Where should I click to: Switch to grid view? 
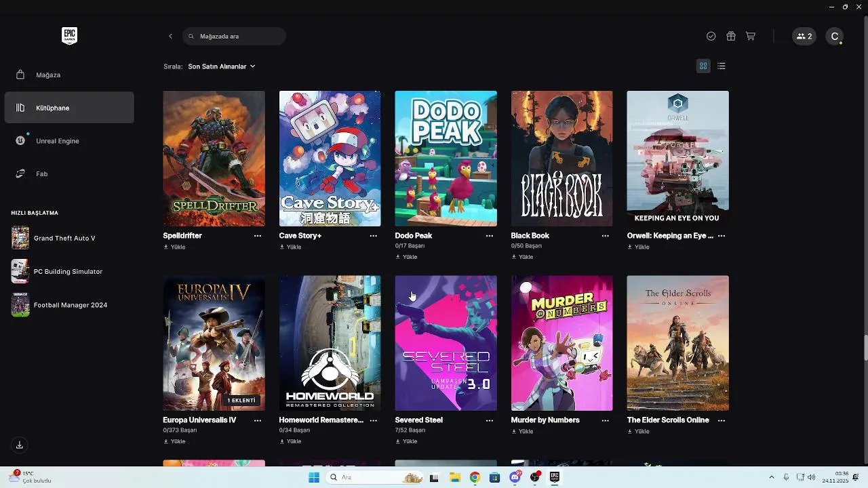[x=703, y=66]
